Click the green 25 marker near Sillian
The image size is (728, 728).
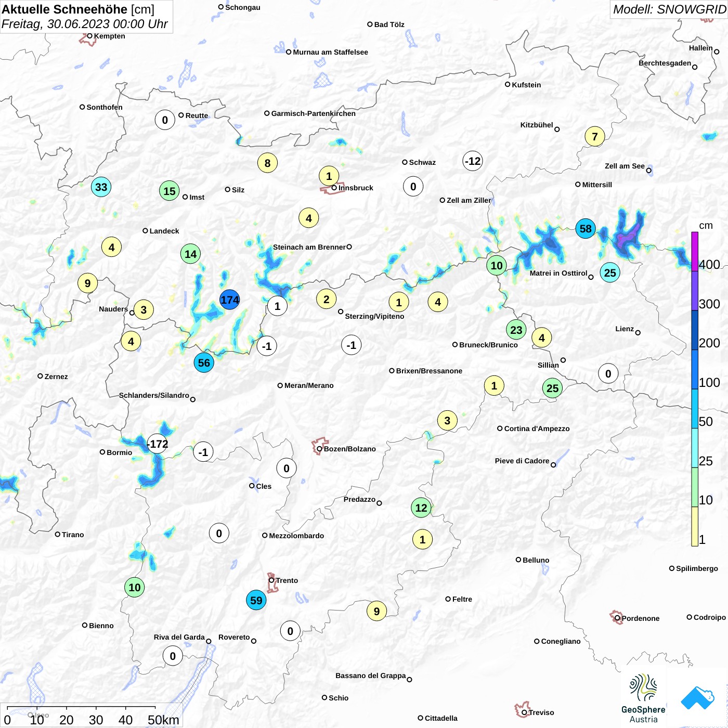point(552,388)
